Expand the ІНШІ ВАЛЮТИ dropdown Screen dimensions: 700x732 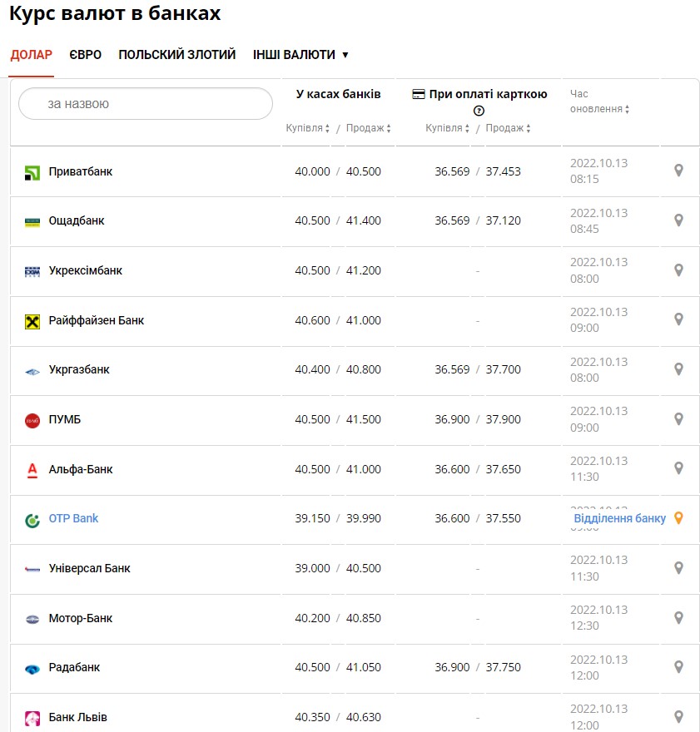(x=300, y=55)
